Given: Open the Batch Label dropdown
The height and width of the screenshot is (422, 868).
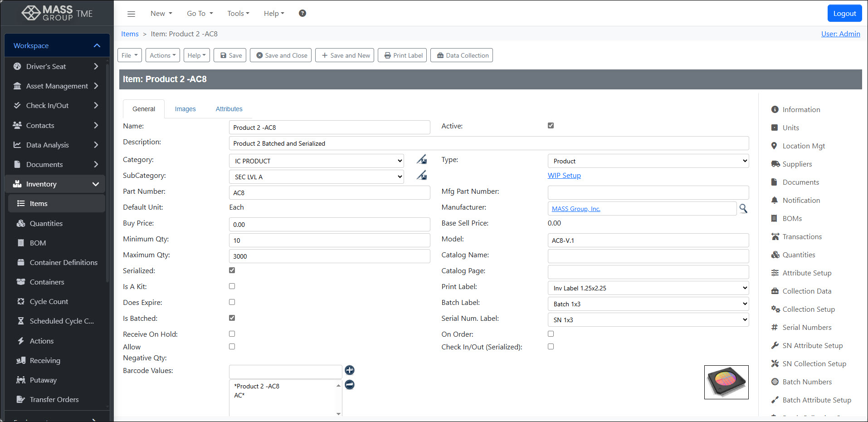Looking at the screenshot, I should coord(648,304).
